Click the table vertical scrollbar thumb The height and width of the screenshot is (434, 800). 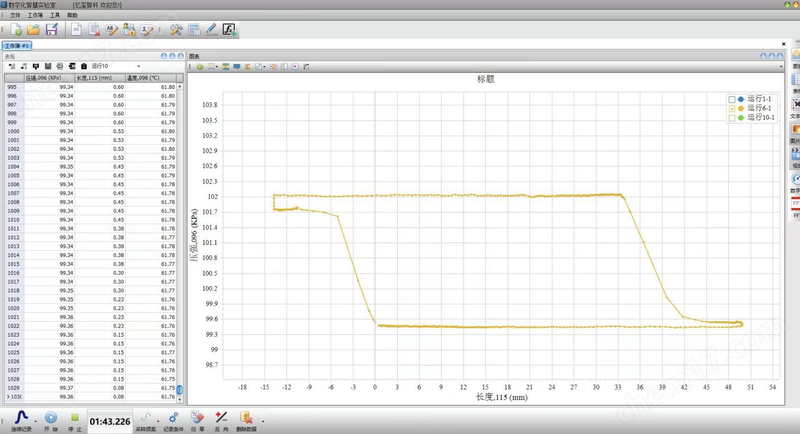pos(180,390)
